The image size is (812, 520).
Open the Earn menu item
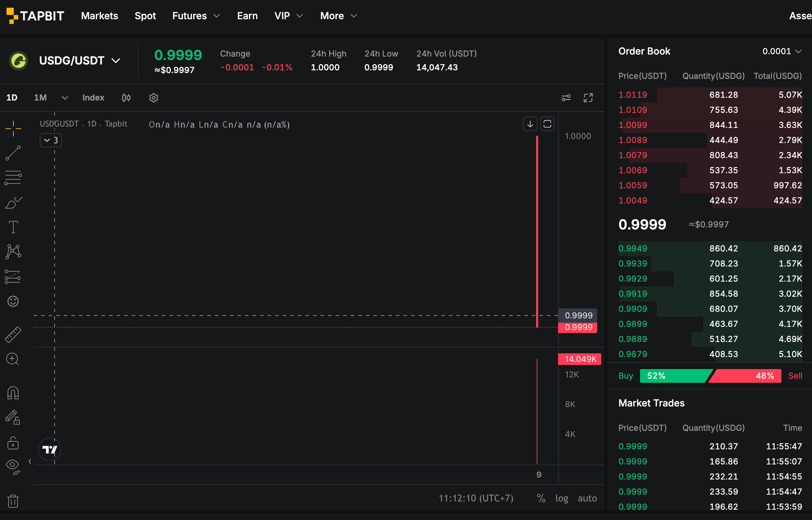click(x=247, y=16)
